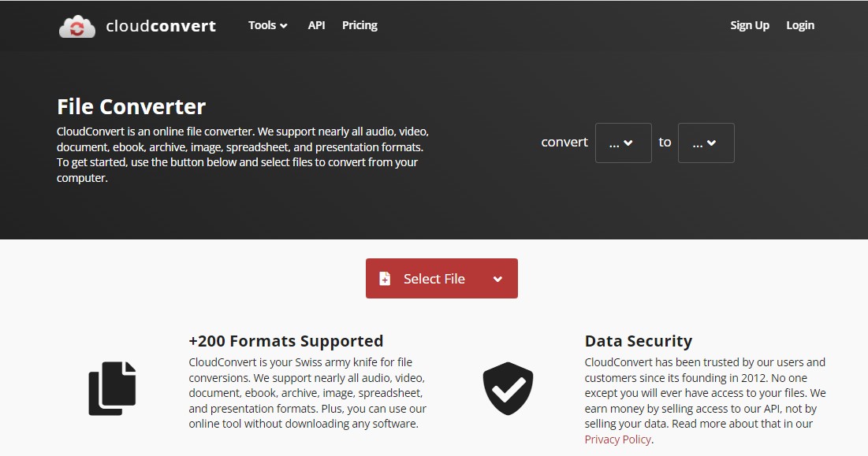Viewport: 868px width, 456px height.
Task: Go to the API page
Action: 316,25
